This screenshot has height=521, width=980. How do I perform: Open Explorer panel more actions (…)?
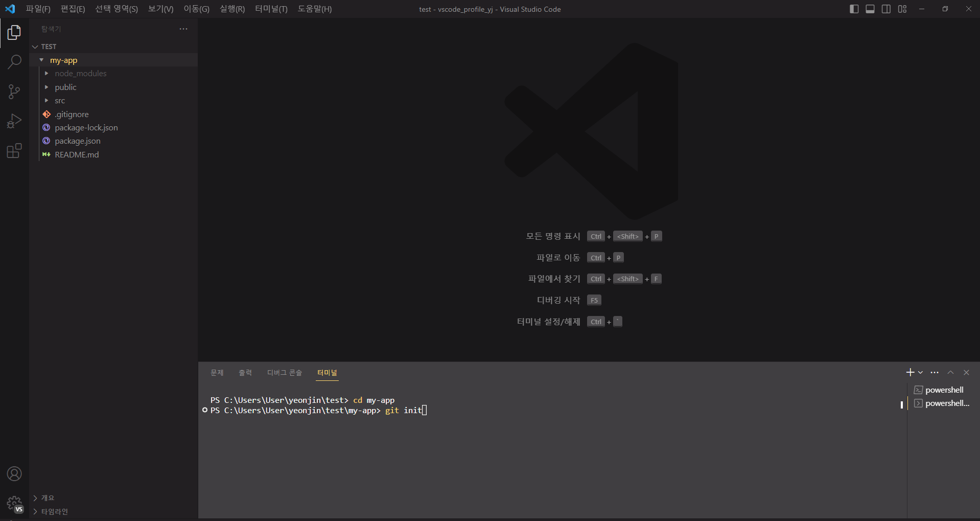point(183,29)
